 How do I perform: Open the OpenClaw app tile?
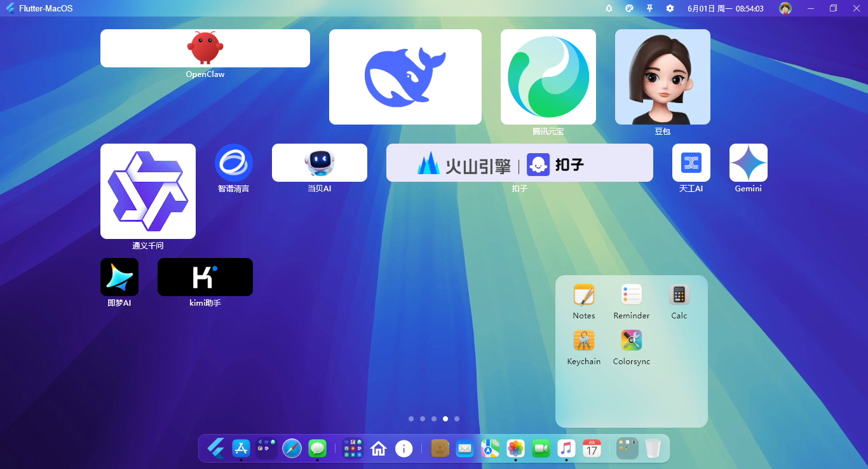coord(205,48)
